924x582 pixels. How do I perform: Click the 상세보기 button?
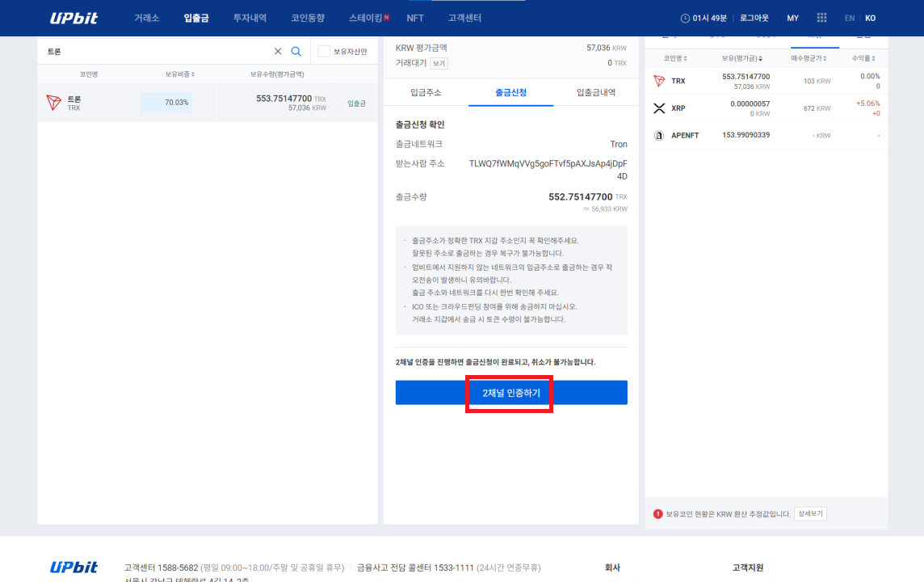(810, 513)
